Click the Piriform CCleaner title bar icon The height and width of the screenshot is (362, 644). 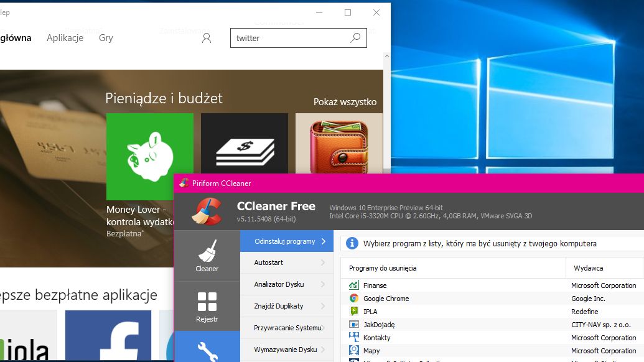[x=184, y=183]
